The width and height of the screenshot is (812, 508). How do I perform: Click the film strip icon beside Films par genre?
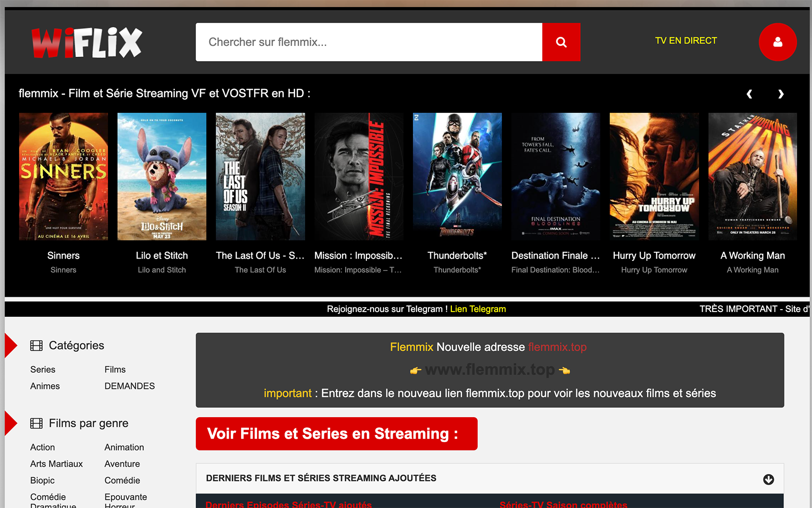tap(36, 423)
